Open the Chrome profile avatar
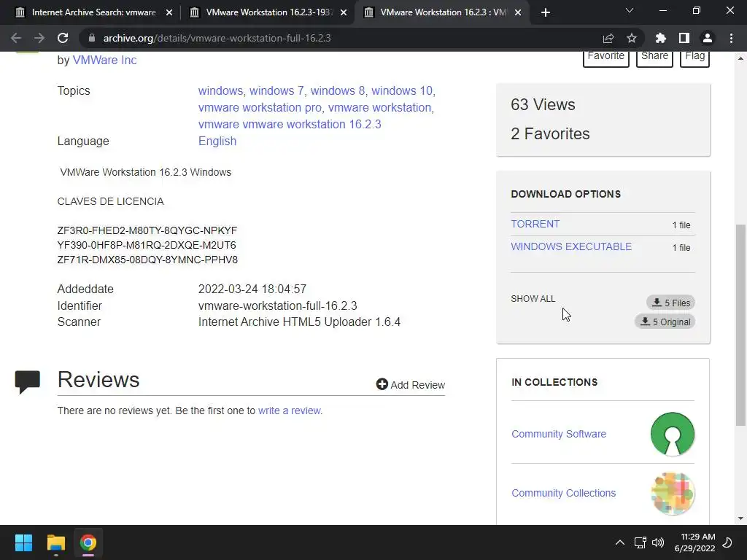Viewport: 747px width, 560px height. [x=708, y=38]
